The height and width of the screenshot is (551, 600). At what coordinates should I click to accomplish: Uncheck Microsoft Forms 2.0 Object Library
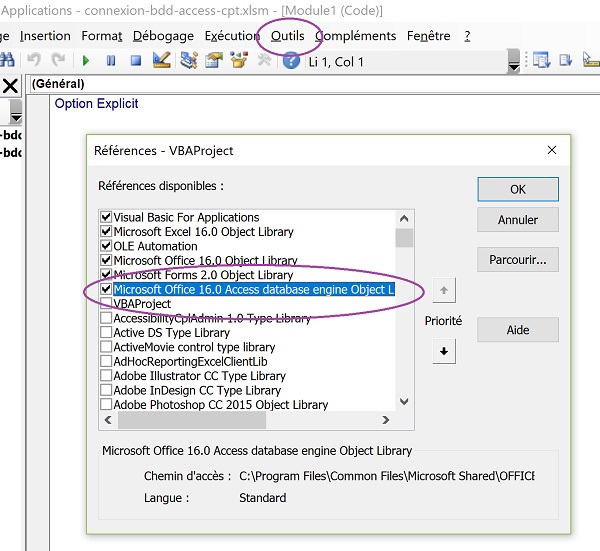[106, 275]
